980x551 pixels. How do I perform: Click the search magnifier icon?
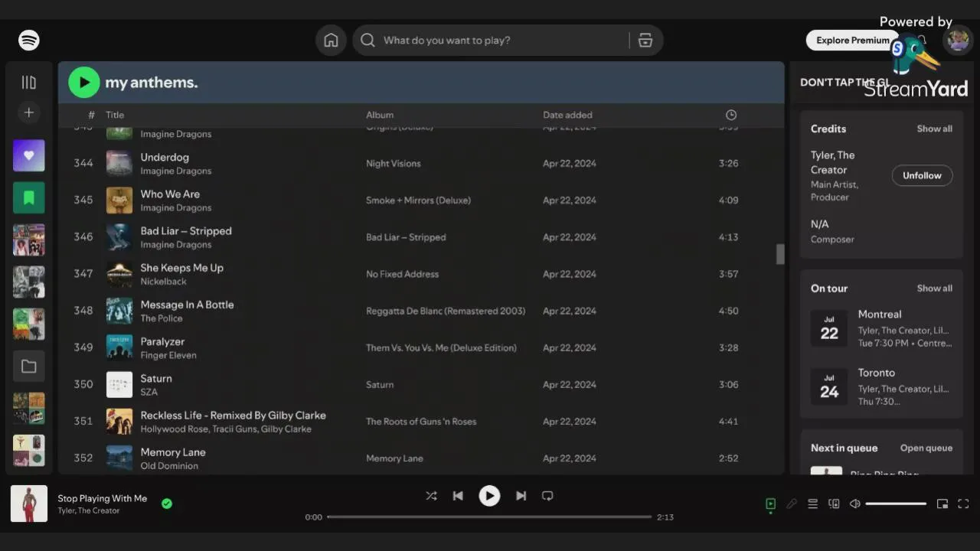pyautogui.click(x=367, y=41)
